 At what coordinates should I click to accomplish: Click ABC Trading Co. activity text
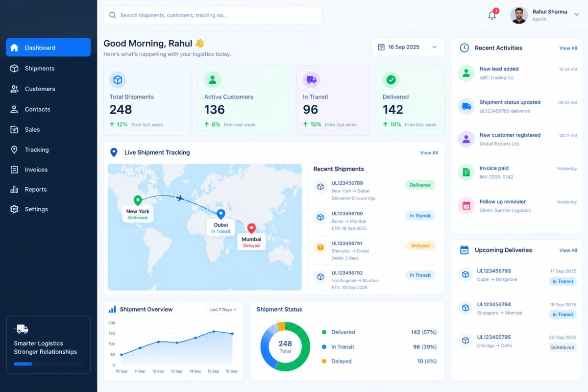[497, 77]
